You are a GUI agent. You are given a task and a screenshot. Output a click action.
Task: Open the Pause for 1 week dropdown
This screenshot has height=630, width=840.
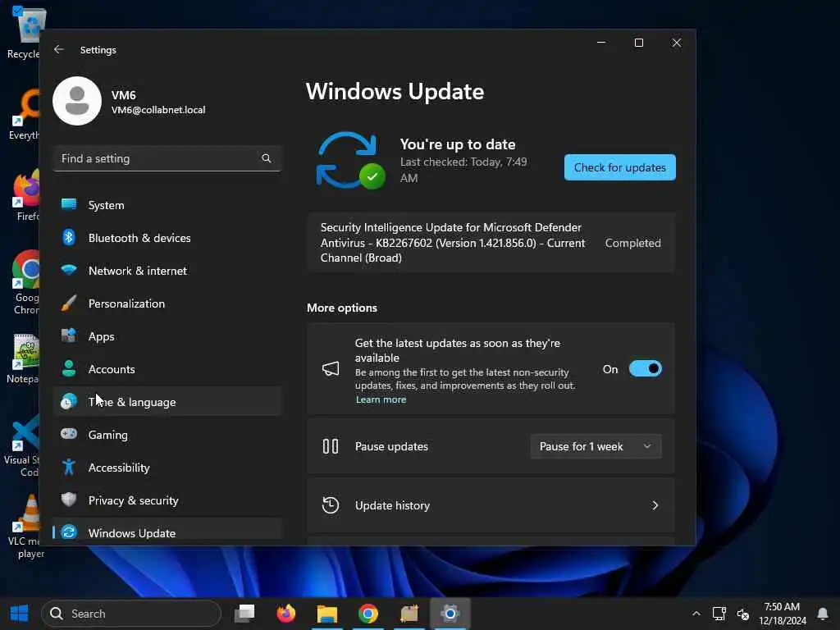(596, 446)
